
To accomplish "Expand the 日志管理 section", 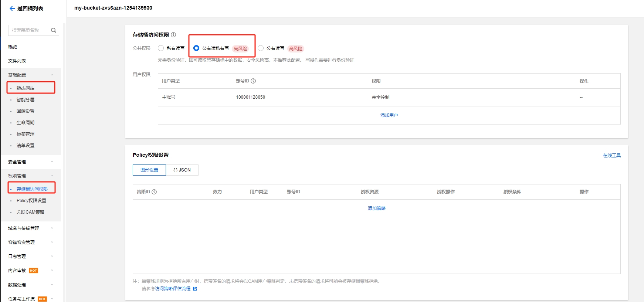I will click(x=52, y=256).
